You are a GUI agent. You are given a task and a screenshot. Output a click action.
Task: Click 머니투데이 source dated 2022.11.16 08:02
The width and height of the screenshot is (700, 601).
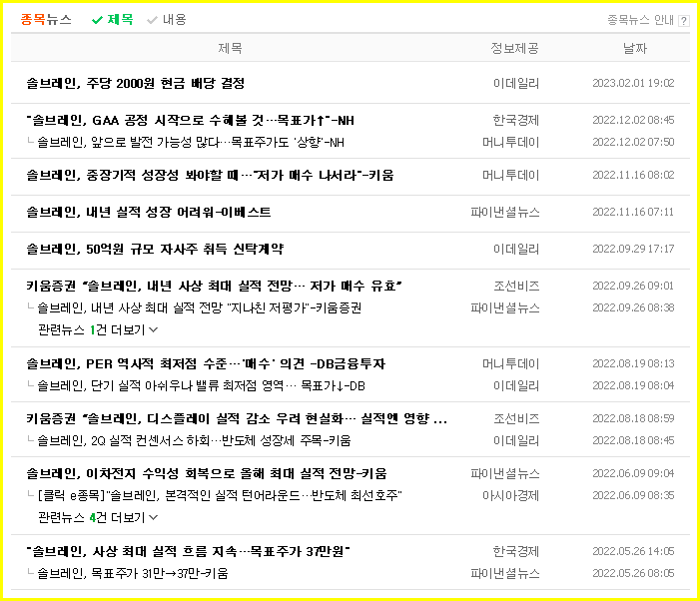click(510, 175)
